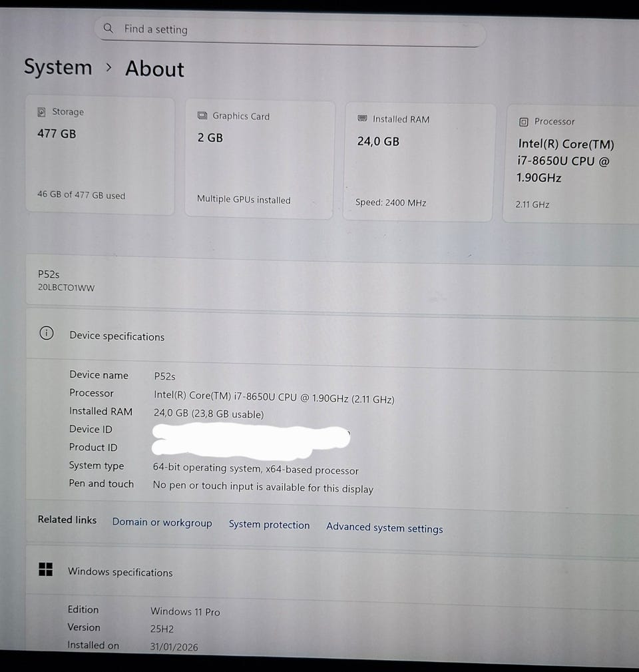Click the Edition label
Screen dimensions: 639x672
83,609
